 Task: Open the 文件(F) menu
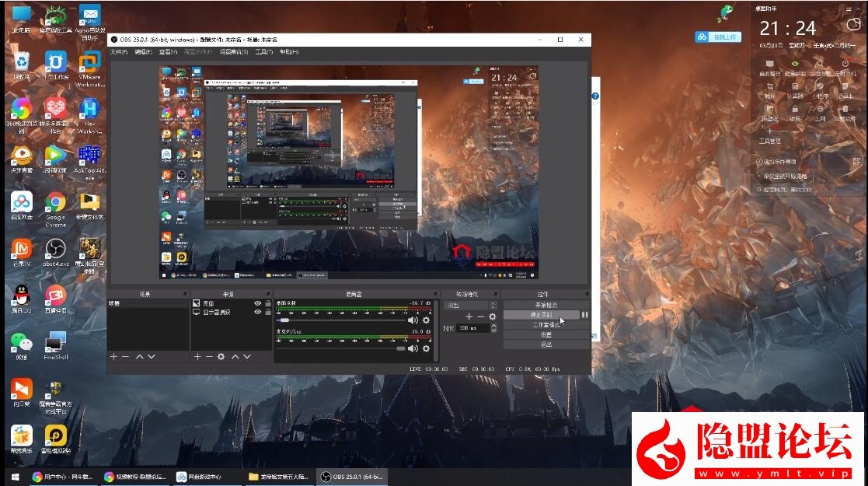point(119,52)
